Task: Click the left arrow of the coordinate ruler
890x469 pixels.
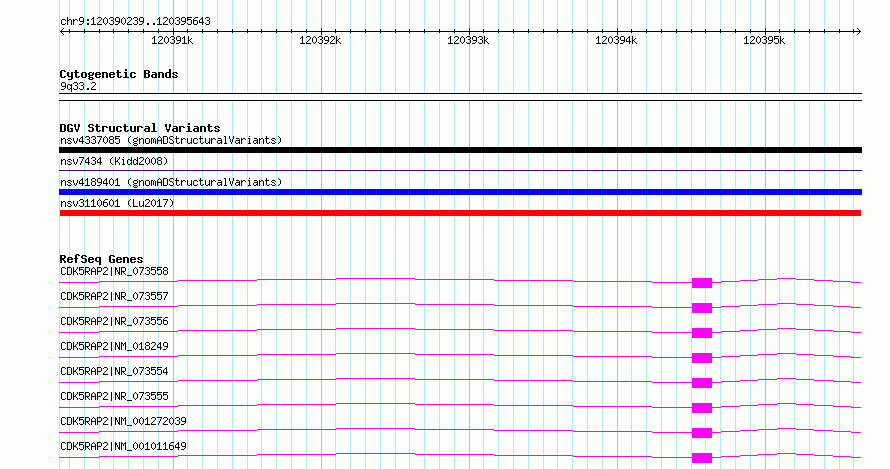Action: (63, 32)
